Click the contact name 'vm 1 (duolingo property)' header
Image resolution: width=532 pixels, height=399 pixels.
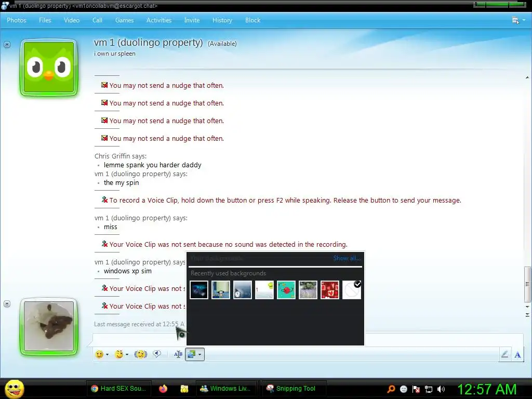tap(148, 43)
